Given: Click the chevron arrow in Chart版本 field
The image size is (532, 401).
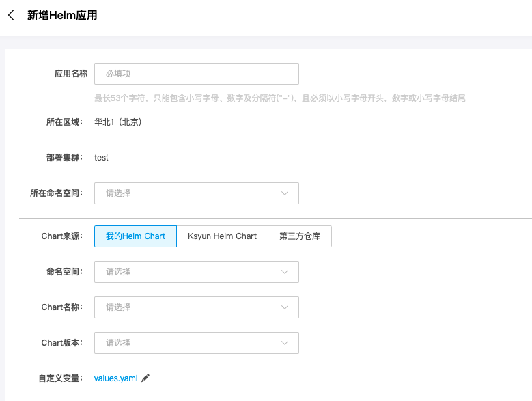Looking at the screenshot, I should tap(285, 343).
